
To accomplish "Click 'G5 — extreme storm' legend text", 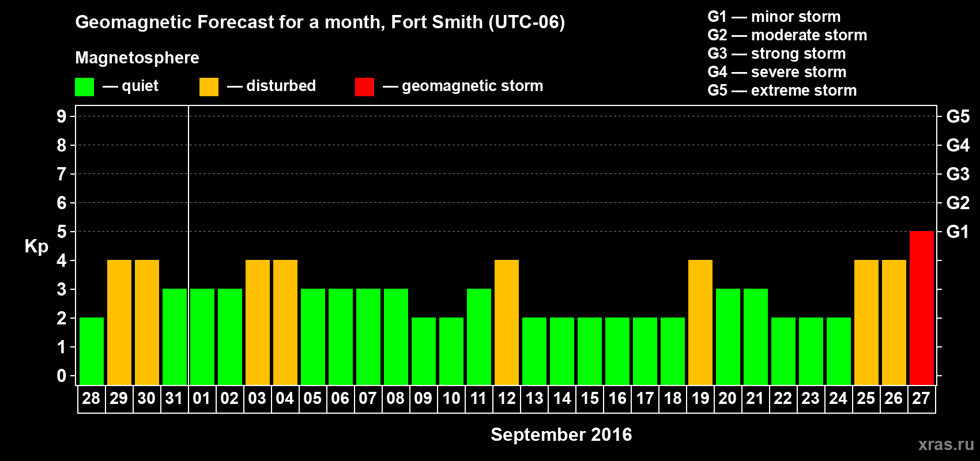I will [x=782, y=90].
